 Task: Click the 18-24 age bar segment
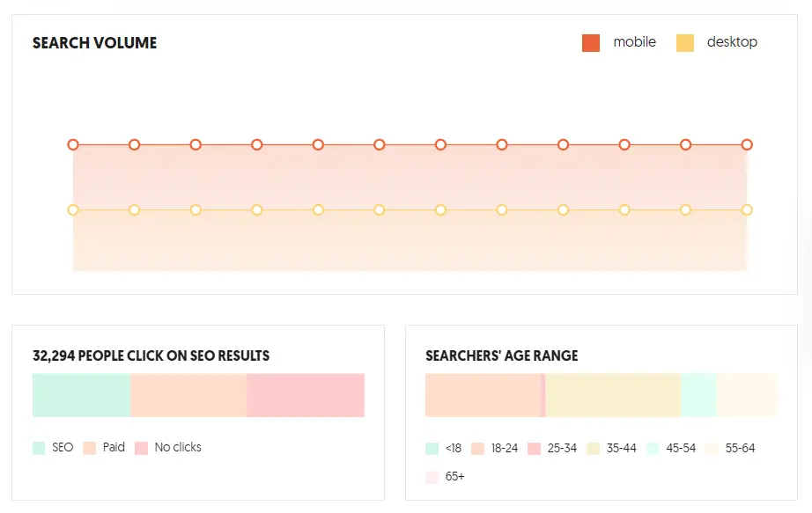pyautogui.click(x=483, y=395)
